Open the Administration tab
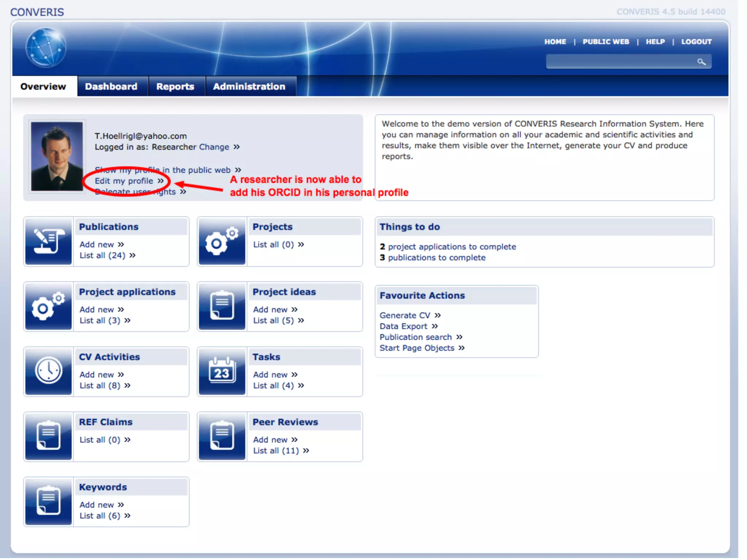 249,87
